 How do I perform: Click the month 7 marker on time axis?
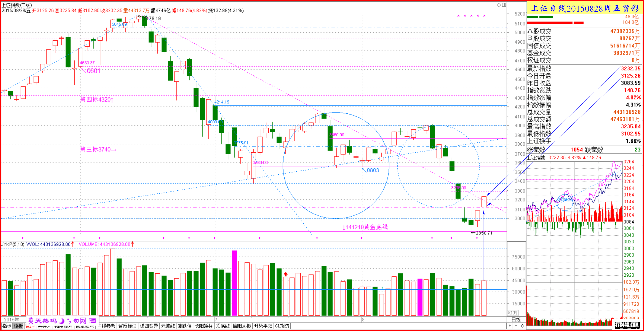click(216, 320)
